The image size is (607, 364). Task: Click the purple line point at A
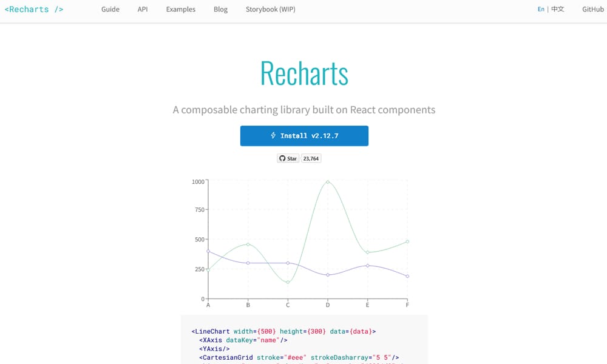(208, 251)
